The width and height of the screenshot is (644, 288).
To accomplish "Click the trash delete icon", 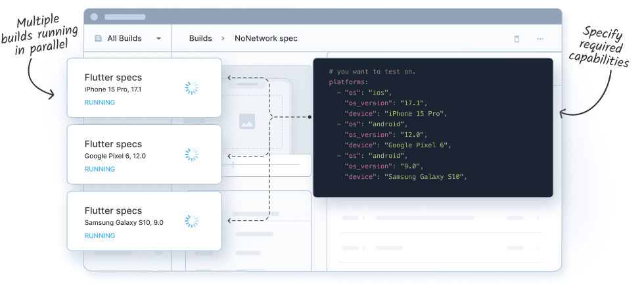I will tap(517, 39).
